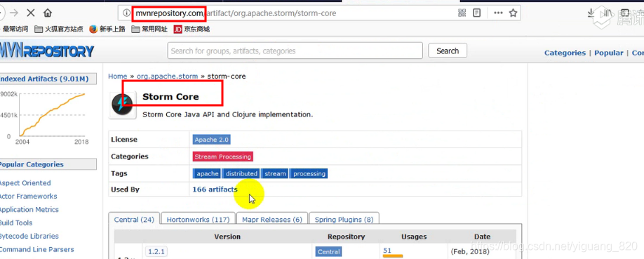The image size is (644, 259).
Task: Switch to the Hortonworks (117) tab
Action: click(198, 220)
